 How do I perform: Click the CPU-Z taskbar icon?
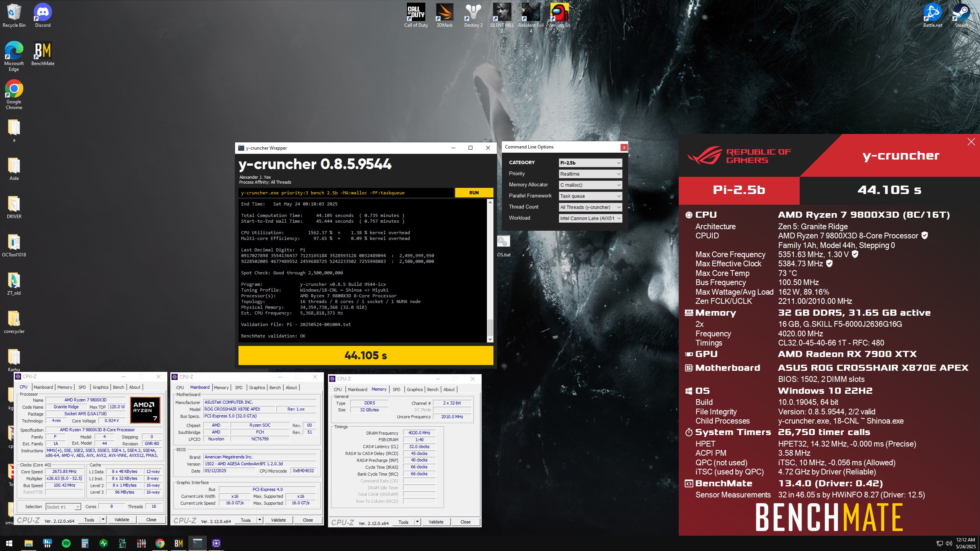point(216,543)
